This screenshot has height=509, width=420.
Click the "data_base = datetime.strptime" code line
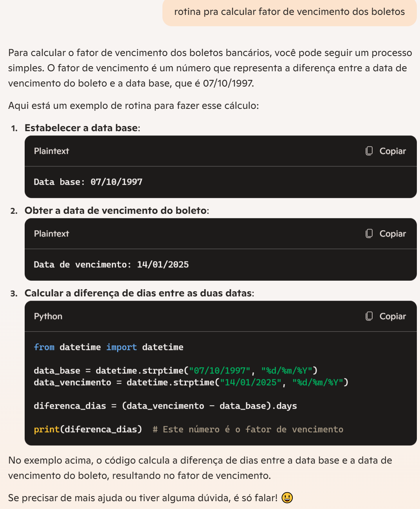[175, 371]
